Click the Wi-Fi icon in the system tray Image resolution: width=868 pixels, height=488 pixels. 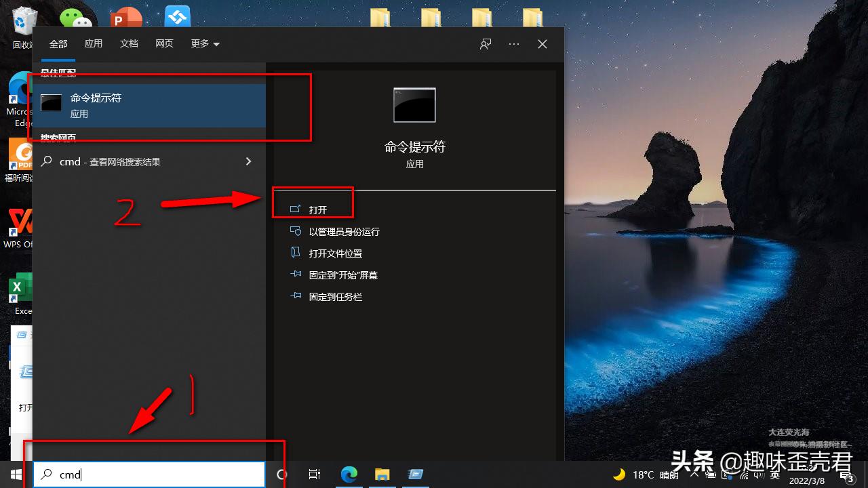pyautogui.click(x=745, y=474)
